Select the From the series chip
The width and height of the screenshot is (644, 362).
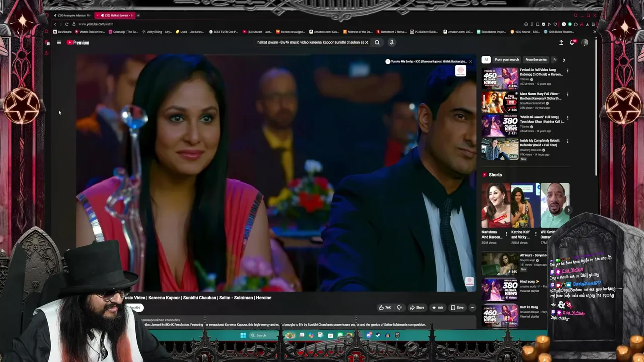(536, 60)
